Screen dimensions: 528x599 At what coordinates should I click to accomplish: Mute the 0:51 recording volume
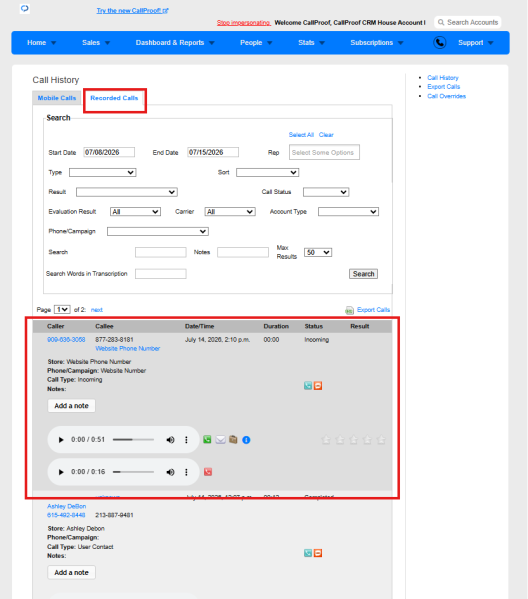170,440
